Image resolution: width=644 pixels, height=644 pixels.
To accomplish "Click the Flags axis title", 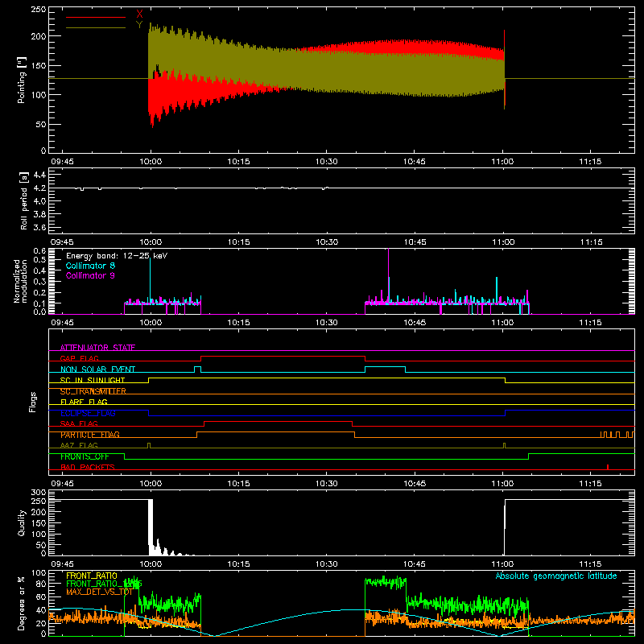I will pos(32,402).
